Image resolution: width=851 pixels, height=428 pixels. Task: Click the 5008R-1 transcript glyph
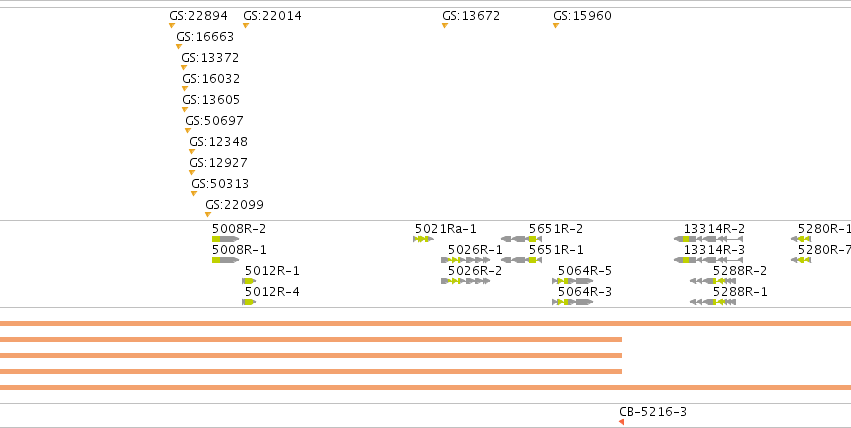[225, 260]
